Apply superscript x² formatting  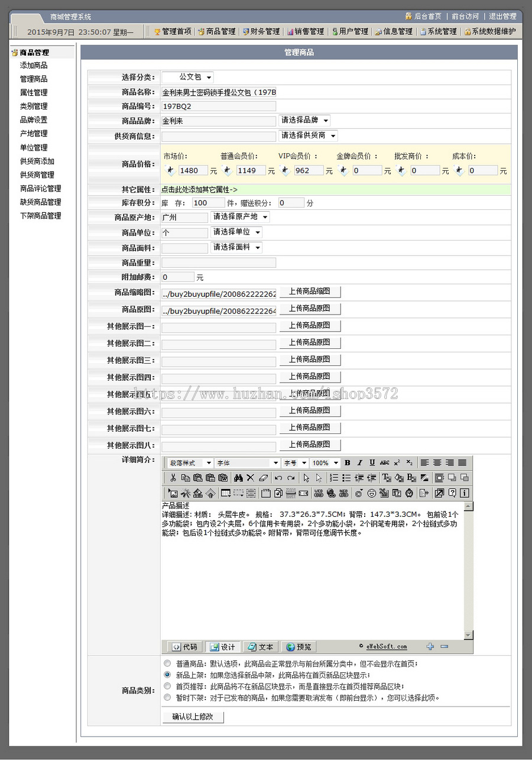coord(397,463)
